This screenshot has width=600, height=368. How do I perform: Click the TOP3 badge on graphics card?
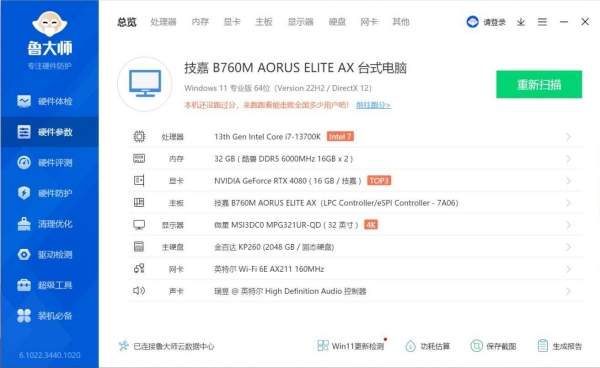[x=379, y=180]
